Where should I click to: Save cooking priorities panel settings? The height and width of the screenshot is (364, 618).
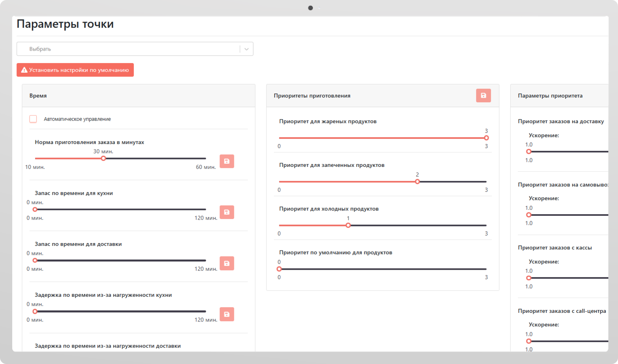[483, 96]
